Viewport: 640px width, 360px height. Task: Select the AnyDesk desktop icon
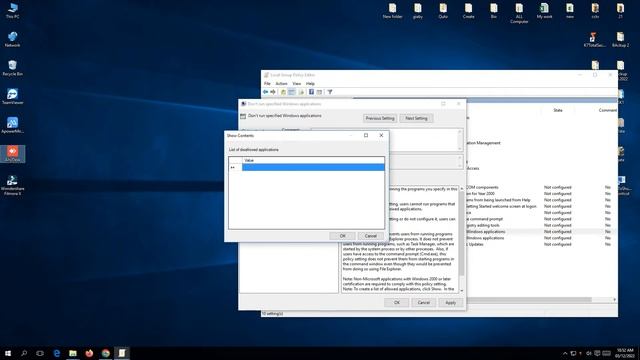click(x=13, y=154)
